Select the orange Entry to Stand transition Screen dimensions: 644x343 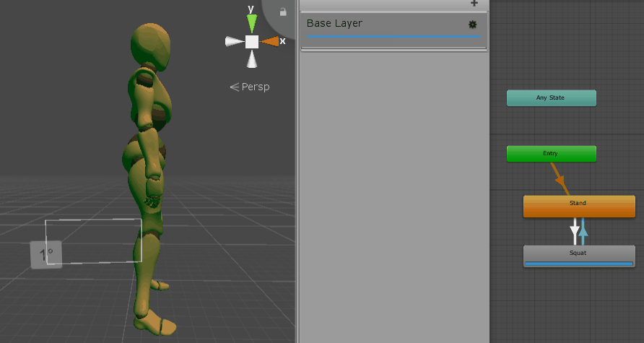pyautogui.click(x=560, y=178)
